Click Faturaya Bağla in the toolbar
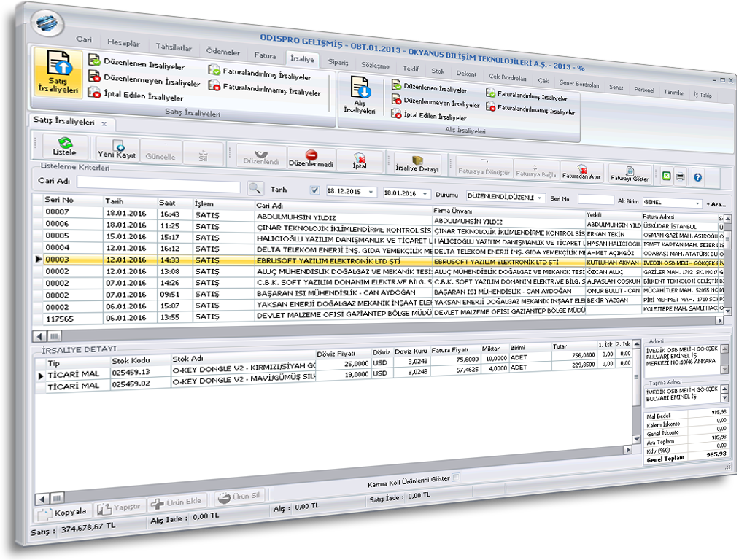Image resolution: width=747 pixels, height=560 pixels. tap(536, 170)
